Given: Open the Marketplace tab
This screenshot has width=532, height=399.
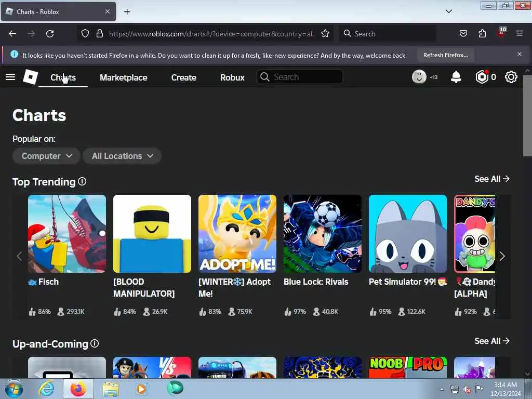Looking at the screenshot, I should [x=124, y=77].
